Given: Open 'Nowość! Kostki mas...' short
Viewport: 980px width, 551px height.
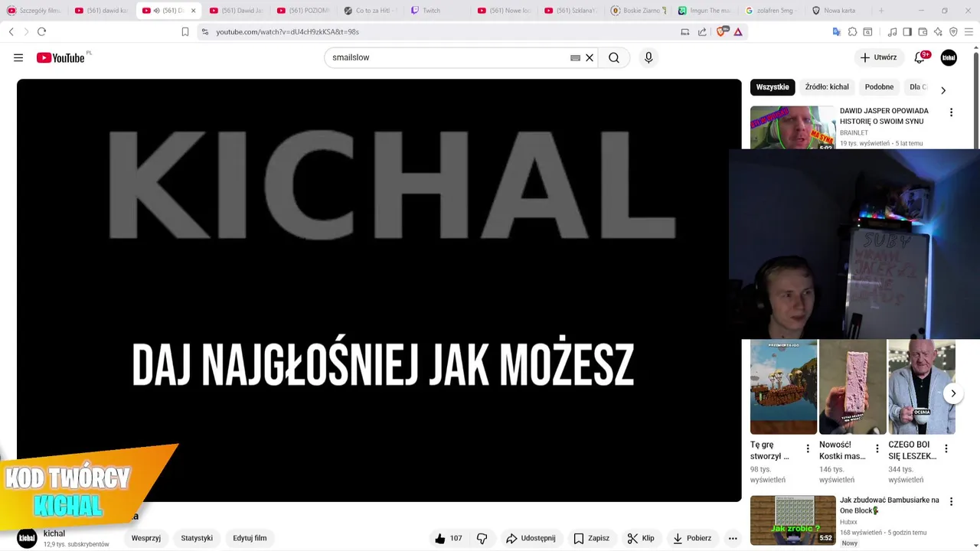Looking at the screenshot, I should pyautogui.click(x=852, y=387).
